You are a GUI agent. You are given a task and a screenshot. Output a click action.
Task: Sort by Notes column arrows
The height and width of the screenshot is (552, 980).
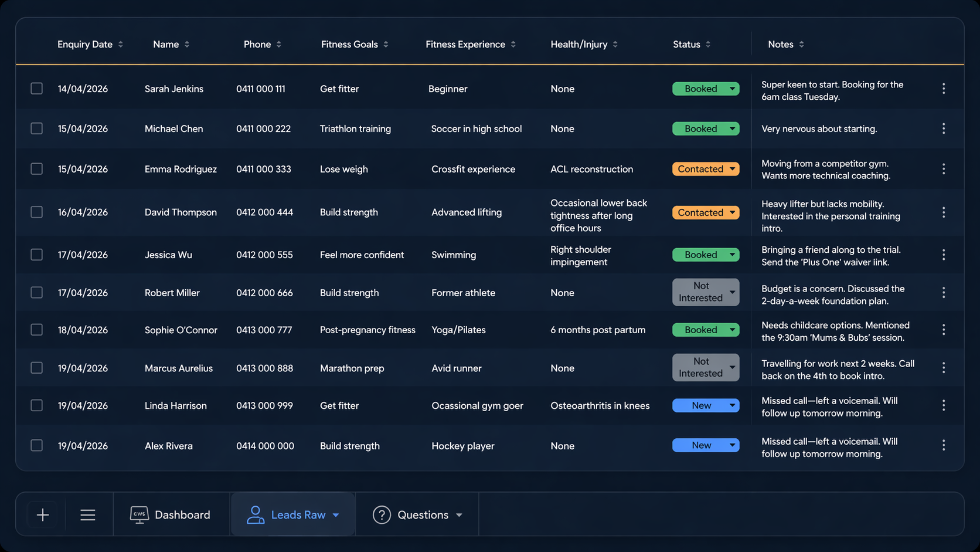click(801, 45)
